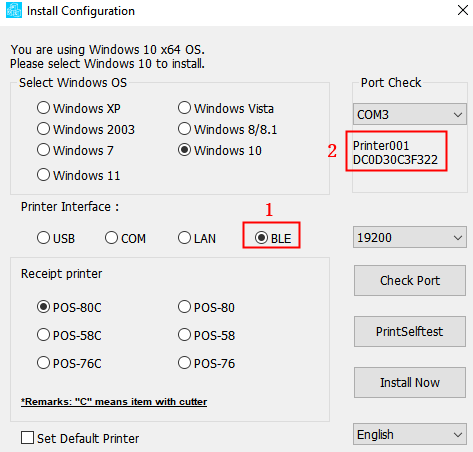Image resolution: width=473 pixels, height=452 pixels.
Task: Open the COM3 port dropdown
Action: [410, 114]
